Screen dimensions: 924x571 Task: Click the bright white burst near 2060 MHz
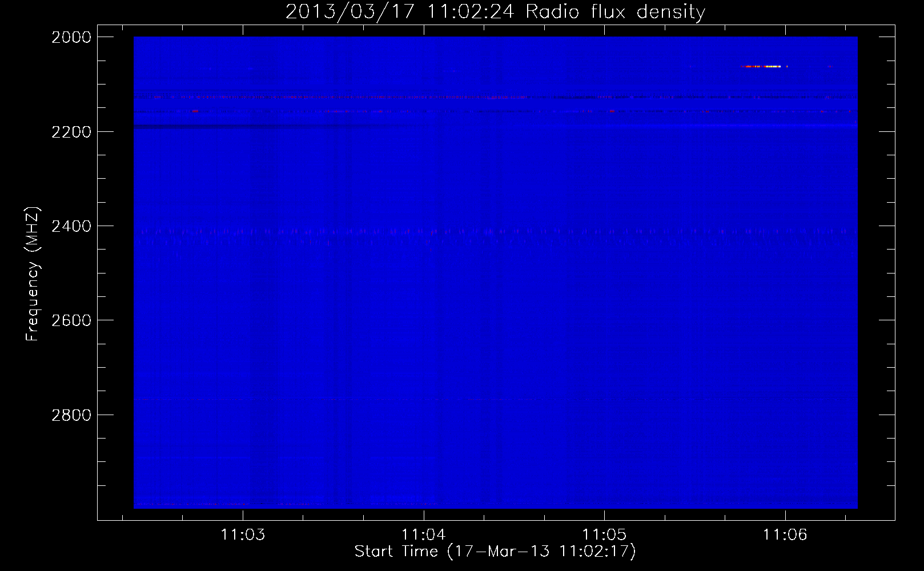pyautogui.click(x=765, y=66)
